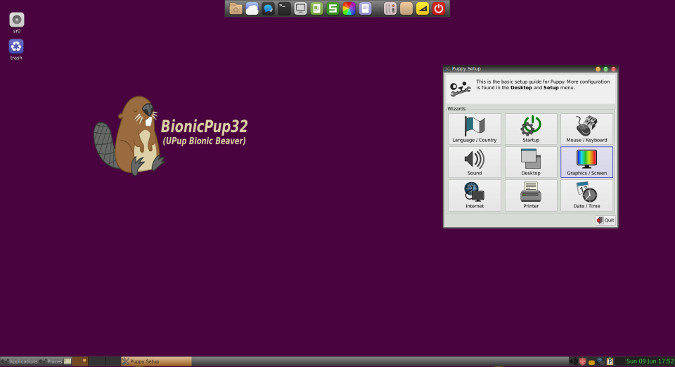This screenshot has width=675, height=367.
Task: Open the green S spreadsheet app in the dock
Action: [x=333, y=9]
